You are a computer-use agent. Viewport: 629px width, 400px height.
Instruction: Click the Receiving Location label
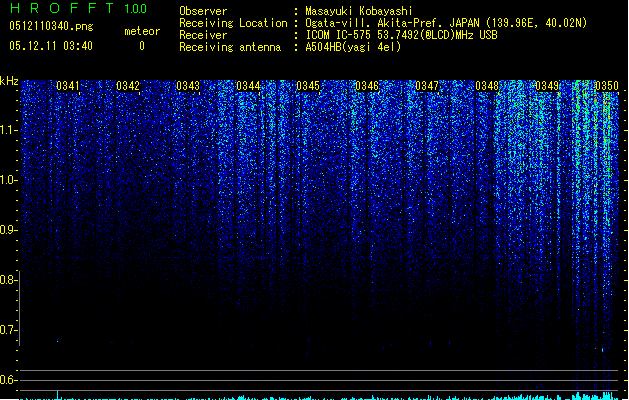coord(233,23)
